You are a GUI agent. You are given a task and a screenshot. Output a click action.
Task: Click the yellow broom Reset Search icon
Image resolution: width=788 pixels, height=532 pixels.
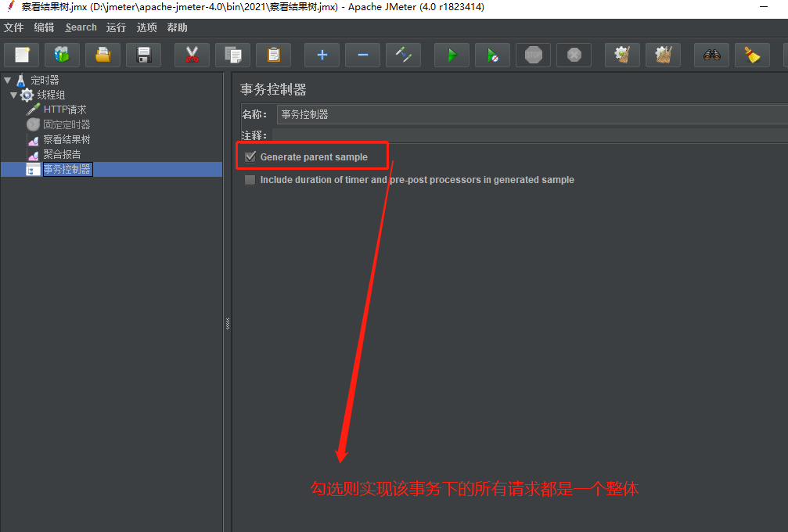pyautogui.click(x=752, y=55)
